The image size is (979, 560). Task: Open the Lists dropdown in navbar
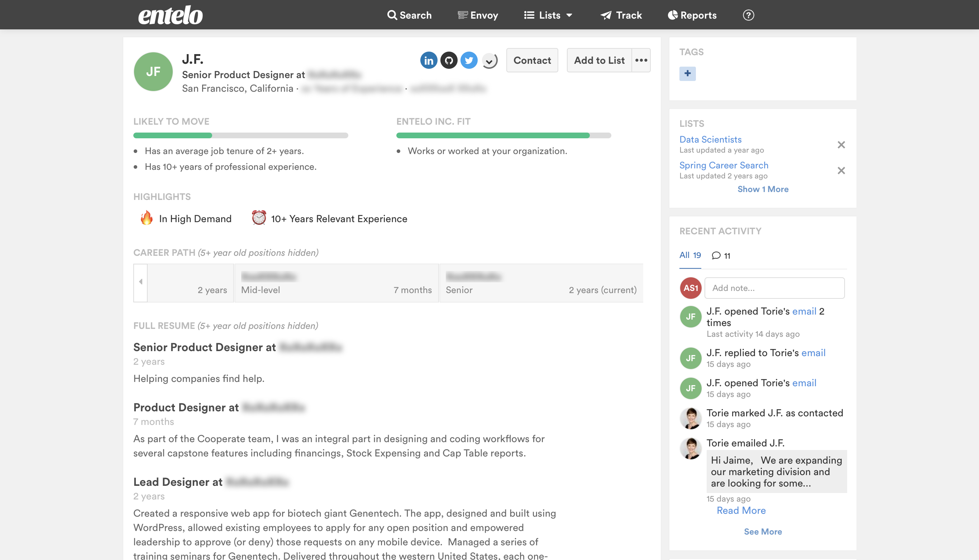(548, 15)
